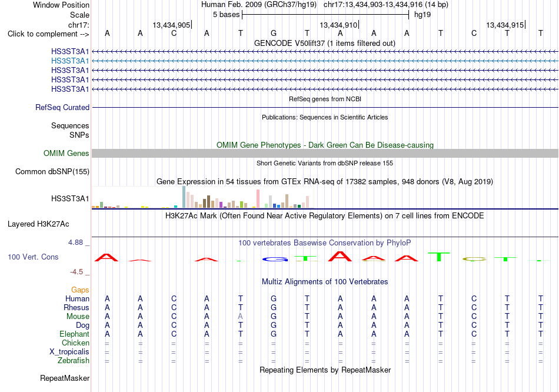Open '100 vertebrates Basewise Conservation by PhyloP' title
The height and width of the screenshot is (392, 559).
(x=325, y=243)
